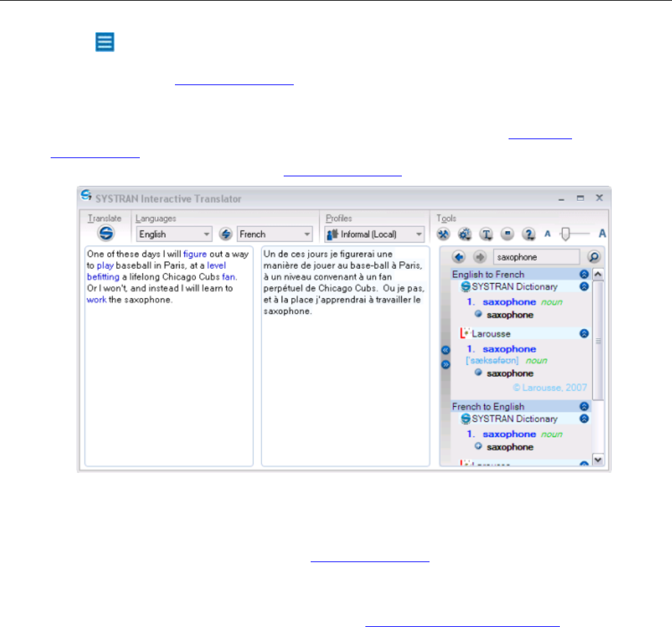Click the saxophone lookup input field
672x627 pixels.
536,257
